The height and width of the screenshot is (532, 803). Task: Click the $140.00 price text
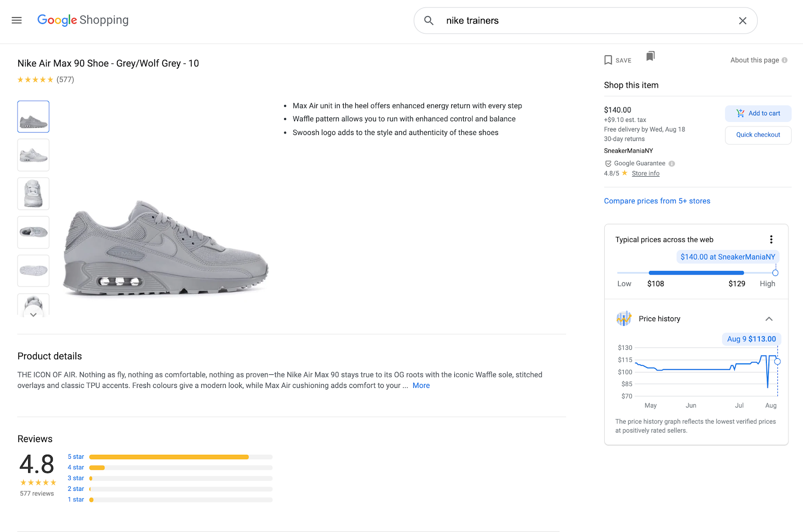coord(617,110)
